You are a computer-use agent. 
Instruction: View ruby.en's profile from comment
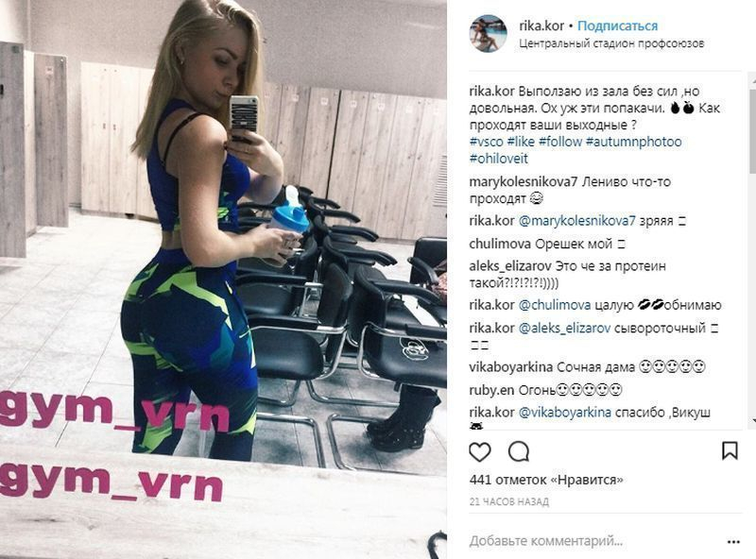[491, 390]
